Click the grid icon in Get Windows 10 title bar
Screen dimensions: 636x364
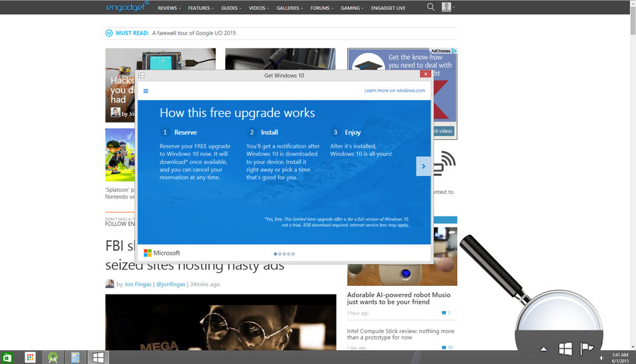(x=141, y=75)
